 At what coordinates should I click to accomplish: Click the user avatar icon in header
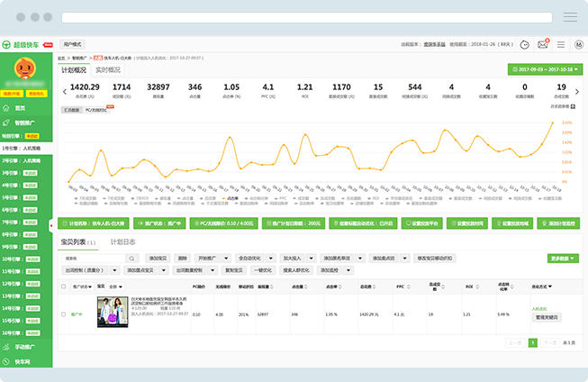pyautogui.click(x=577, y=44)
